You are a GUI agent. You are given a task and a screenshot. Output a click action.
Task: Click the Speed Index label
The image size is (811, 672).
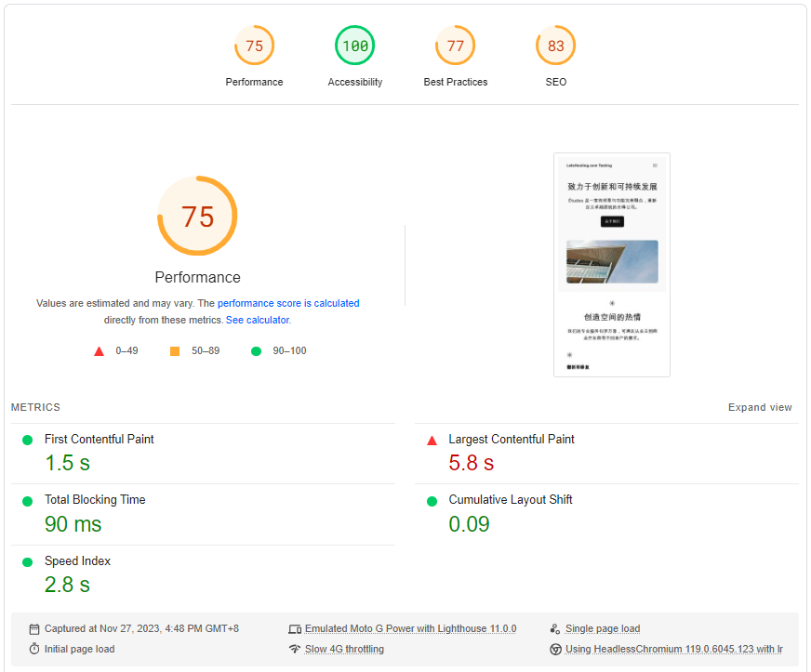pyautogui.click(x=77, y=560)
